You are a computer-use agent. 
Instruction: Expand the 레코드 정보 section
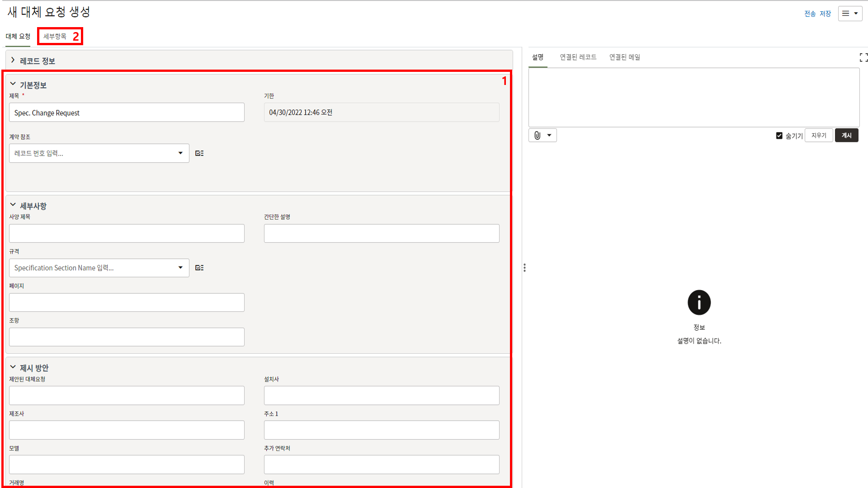click(13, 61)
